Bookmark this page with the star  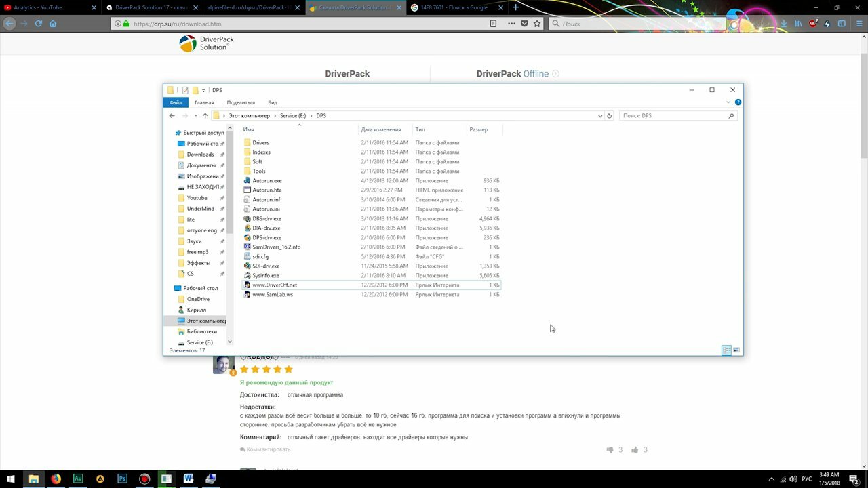tap(537, 24)
